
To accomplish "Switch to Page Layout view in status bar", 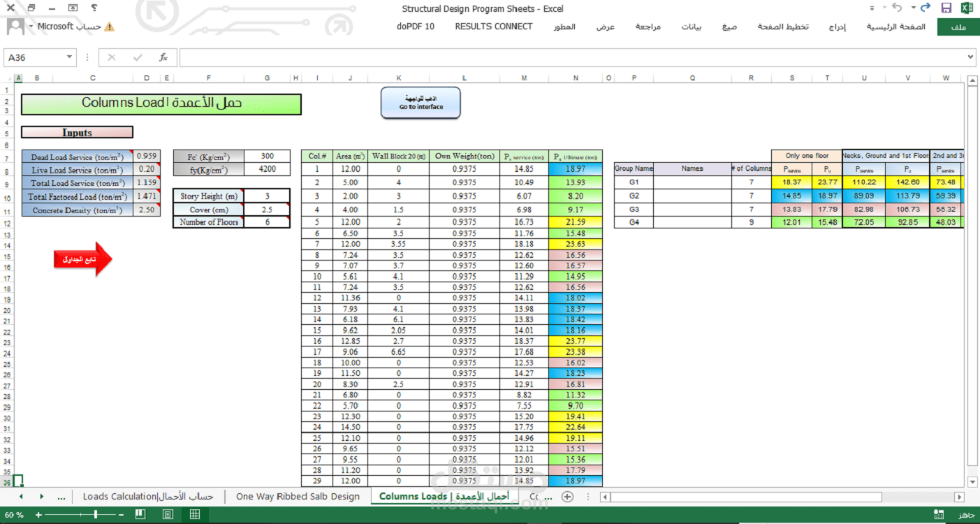I will click(x=168, y=514).
